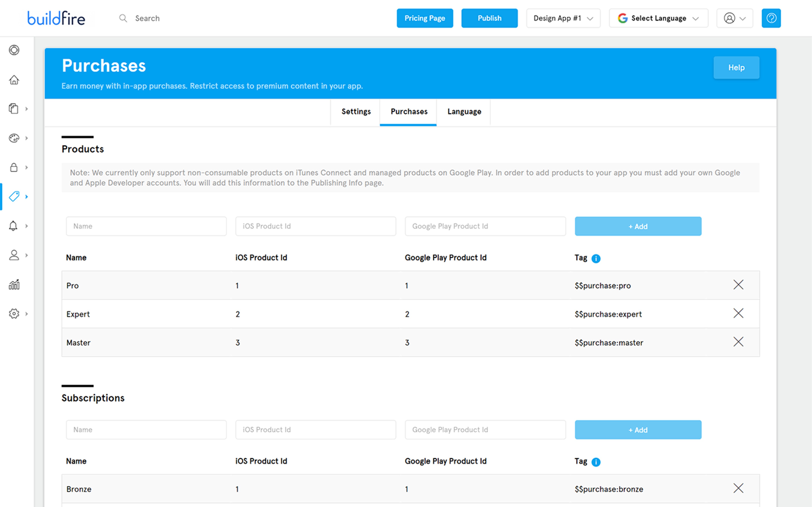The image size is (812, 507).
Task: Switch to the Settings tab
Action: (x=356, y=112)
